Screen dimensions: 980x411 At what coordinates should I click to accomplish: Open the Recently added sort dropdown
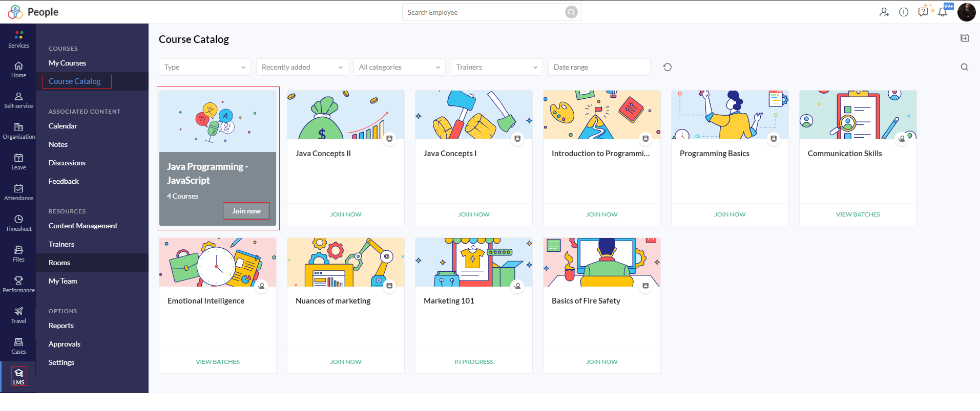coord(302,67)
